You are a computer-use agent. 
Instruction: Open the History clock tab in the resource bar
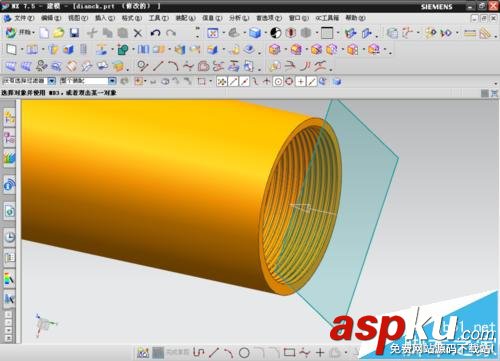(10, 237)
